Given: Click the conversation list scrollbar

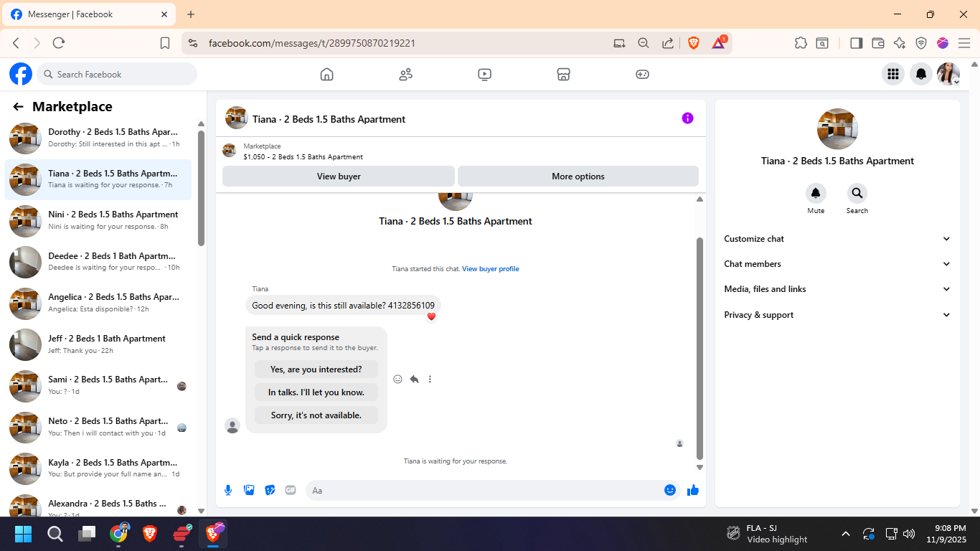Looking at the screenshot, I should tap(202, 188).
